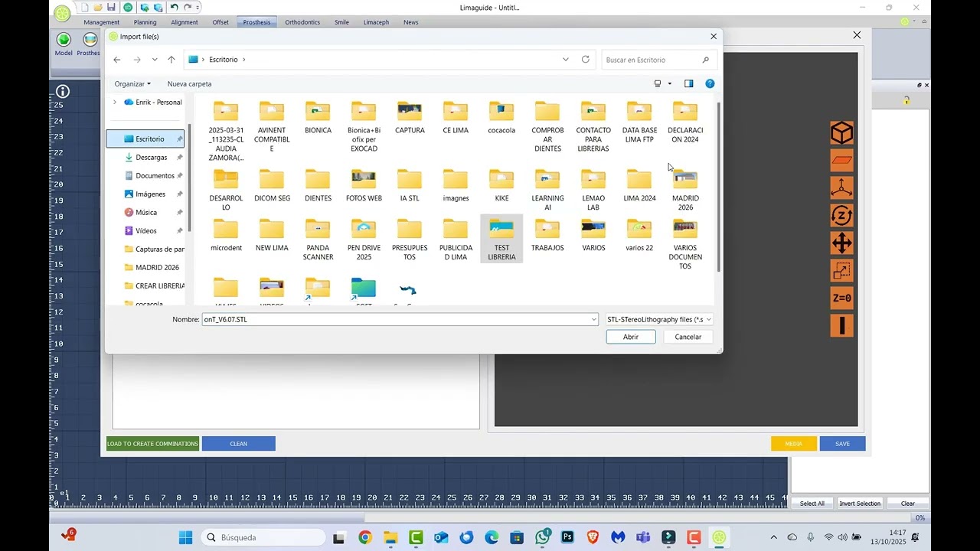Click the Invert Selection button
The image size is (980, 551).
click(860, 504)
